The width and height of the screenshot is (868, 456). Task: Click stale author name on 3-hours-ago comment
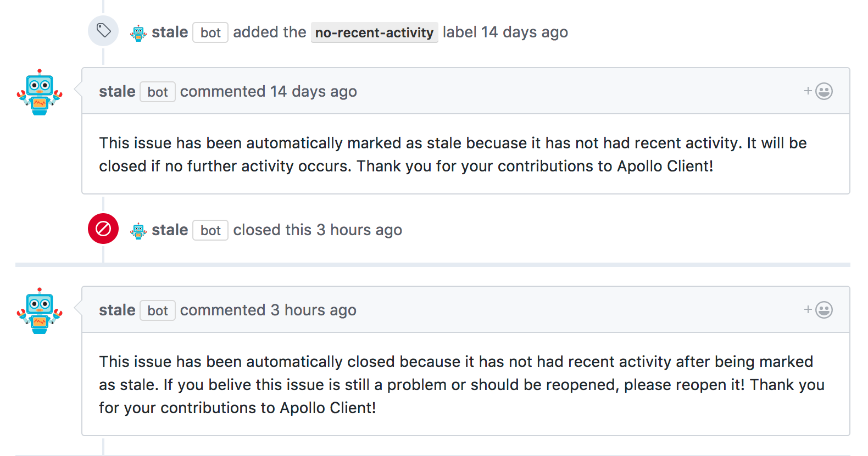[x=117, y=310]
